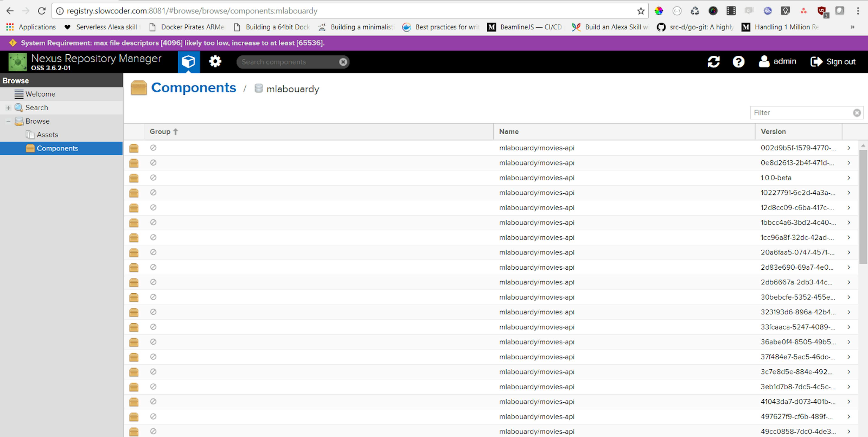Image resolution: width=868 pixels, height=437 pixels.
Task: Select movies-api name in 30bebcfe-5352 row
Action: 537,297
